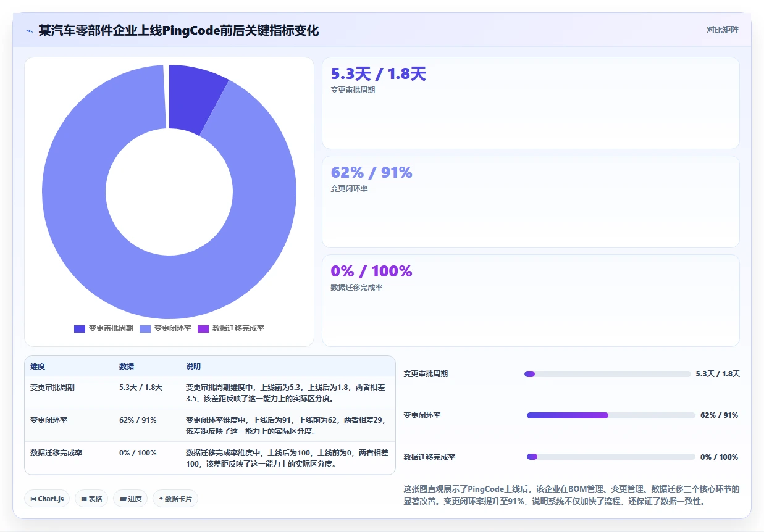Click the 数据 column header
The height and width of the screenshot is (532, 764).
(x=127, y=367)
